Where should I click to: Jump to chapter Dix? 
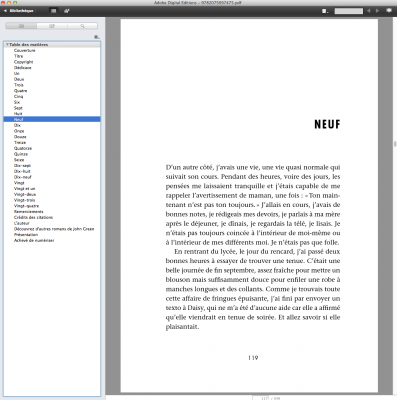(17, 125)
